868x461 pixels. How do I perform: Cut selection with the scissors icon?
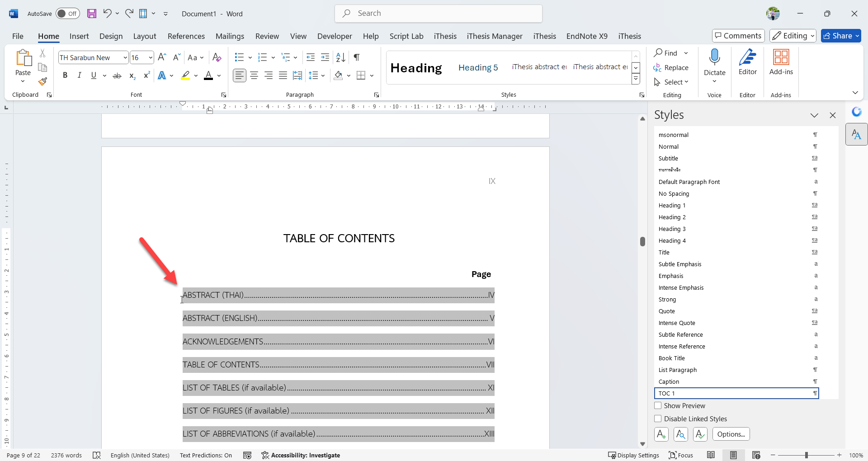coord(42,53)
